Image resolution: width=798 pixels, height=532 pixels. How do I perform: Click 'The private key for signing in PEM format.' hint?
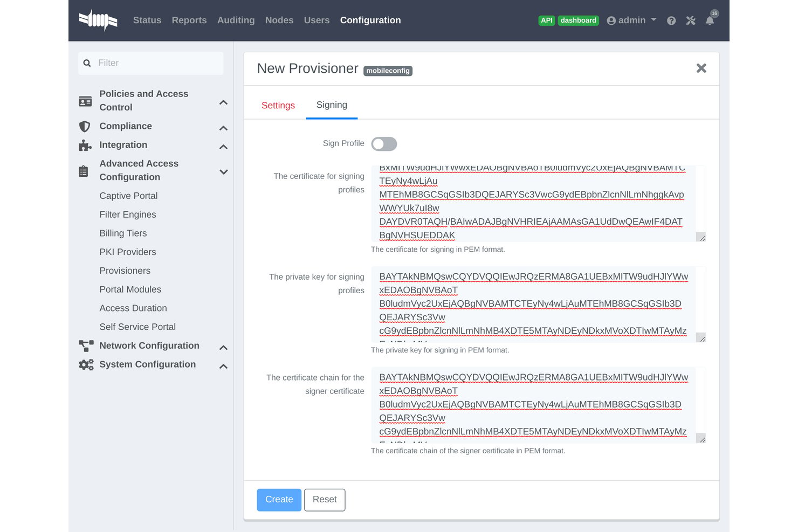tap(440, 350)
